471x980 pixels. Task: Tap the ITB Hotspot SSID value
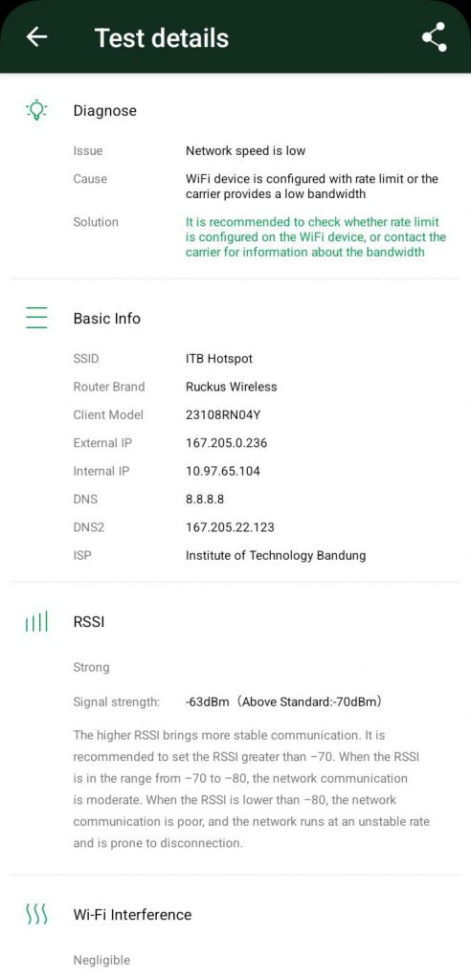(219, 359)
